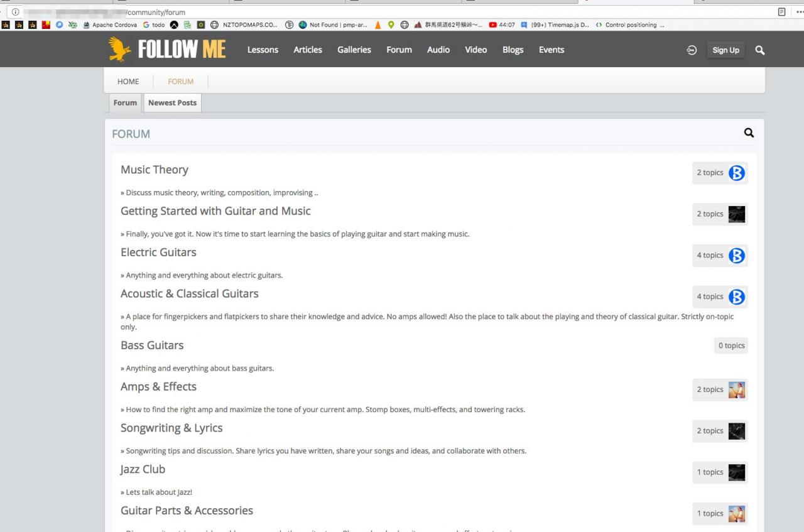Open the Bass Guitars forum
The image size is (804, 532).
[152, 345]
